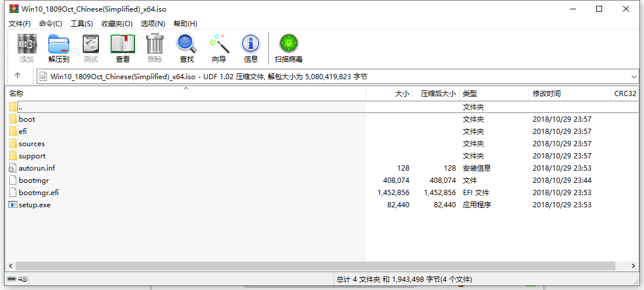This screenshot has height=290, width=644.
Task: Launch the 向导 (Wizard) wand icon
Action: (x=219, y=48)
